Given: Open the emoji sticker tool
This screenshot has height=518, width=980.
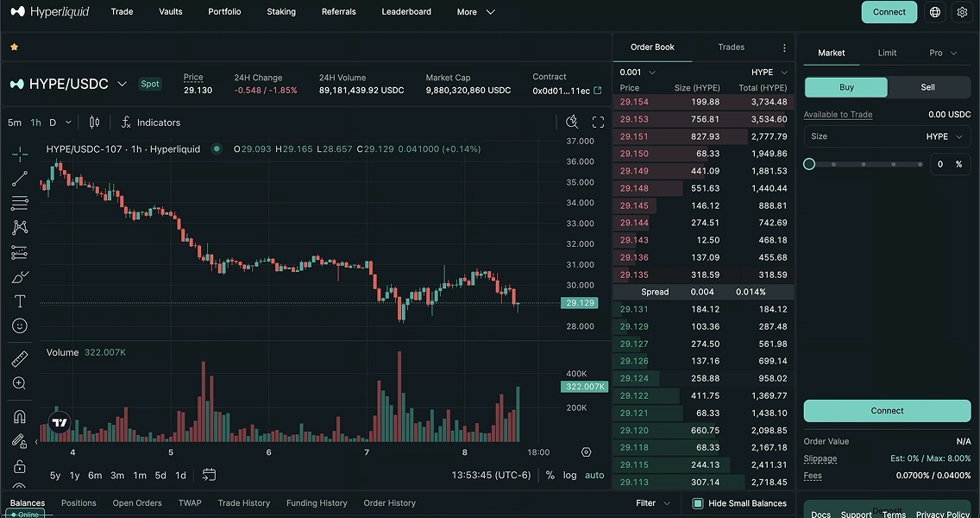Looking at the screenshot, I should pyautogui.click(x=20, y=325).
